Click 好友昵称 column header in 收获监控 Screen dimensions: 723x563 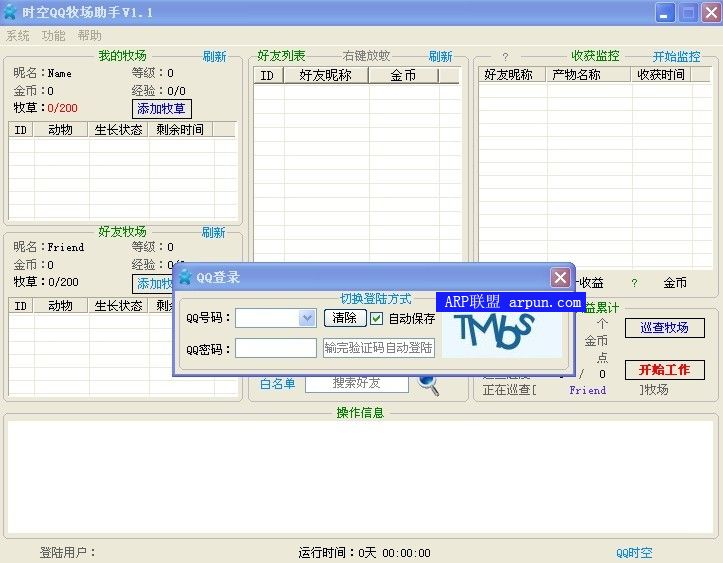(512, 75)
